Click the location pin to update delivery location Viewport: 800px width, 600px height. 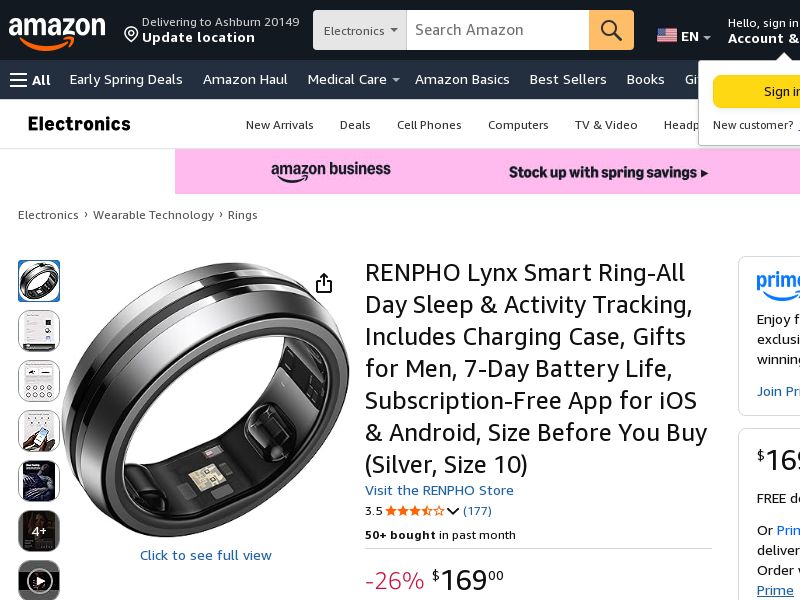point(131,34)
